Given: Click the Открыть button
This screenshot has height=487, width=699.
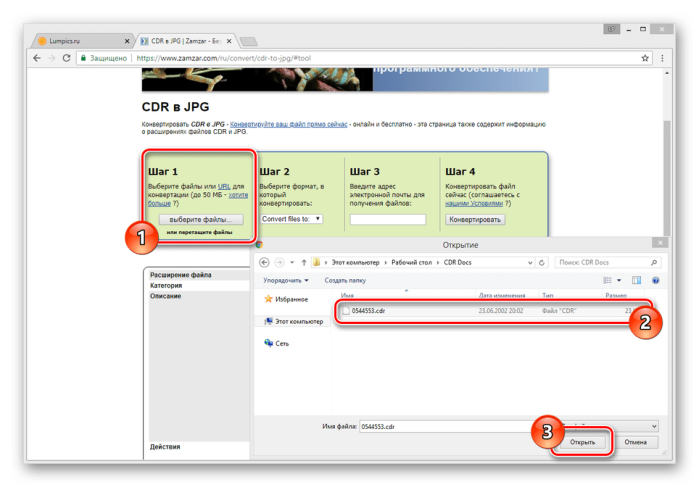Looking at the screenshot, I should pyautogui.click(x=582, y=442).
